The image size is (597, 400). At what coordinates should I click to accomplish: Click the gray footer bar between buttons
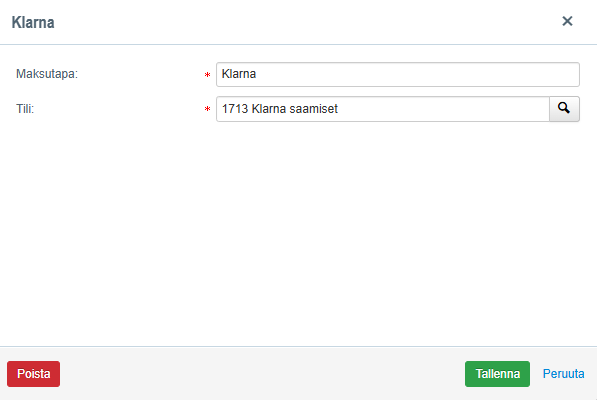pyautogui.click(x=263, y=374)
